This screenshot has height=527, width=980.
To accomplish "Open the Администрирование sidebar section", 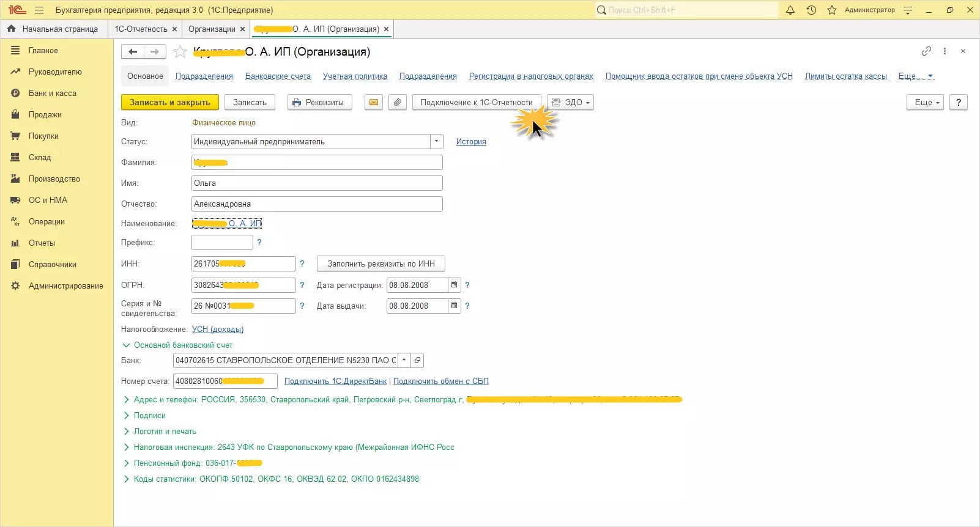I will point(65,286).
